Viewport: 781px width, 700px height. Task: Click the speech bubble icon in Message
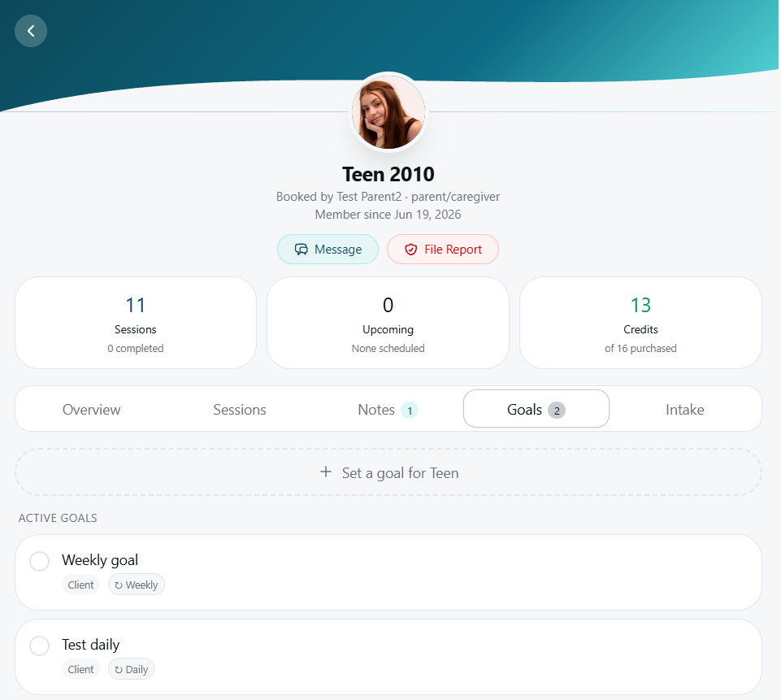click(x=302, y=249)
